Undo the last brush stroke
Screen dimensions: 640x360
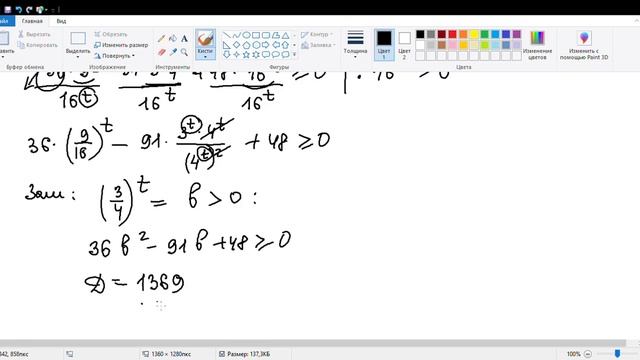(18, 9)
